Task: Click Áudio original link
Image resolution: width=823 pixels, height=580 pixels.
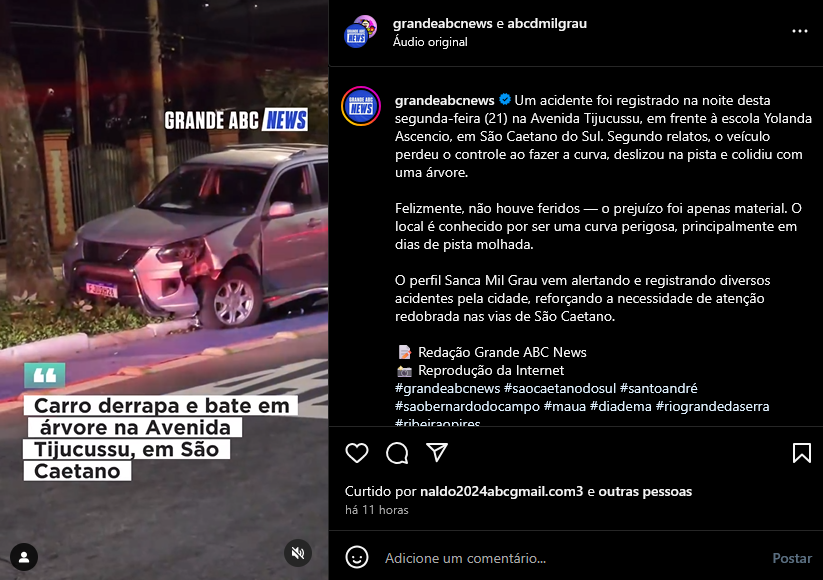Action: [430, 42]
